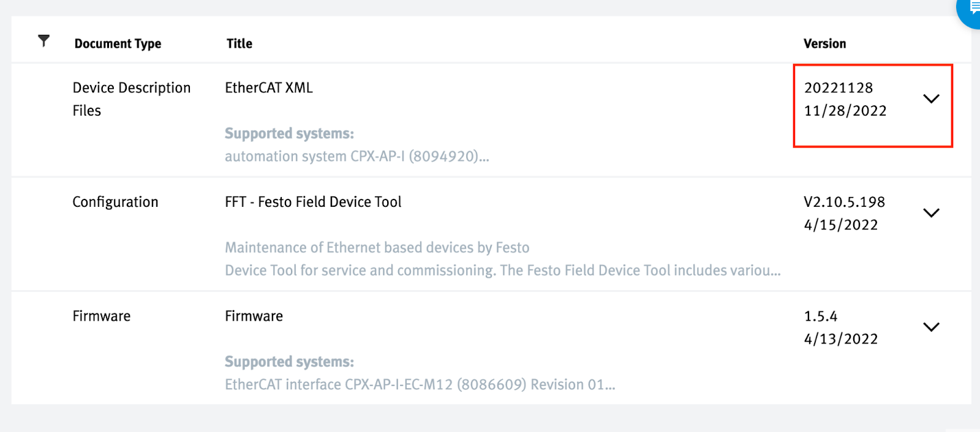
Task: Click automation system CPX-AP-I supported systems text
Action: [357, 157]
